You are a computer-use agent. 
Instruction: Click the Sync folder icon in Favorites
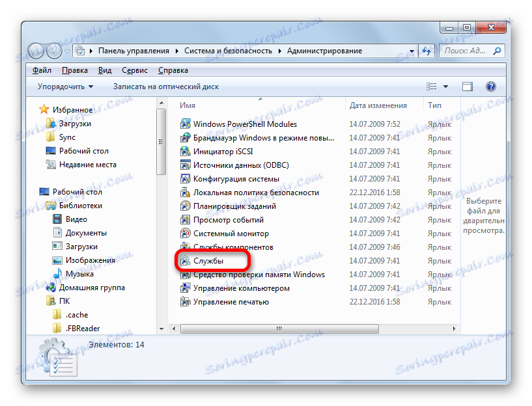(51, 137)
